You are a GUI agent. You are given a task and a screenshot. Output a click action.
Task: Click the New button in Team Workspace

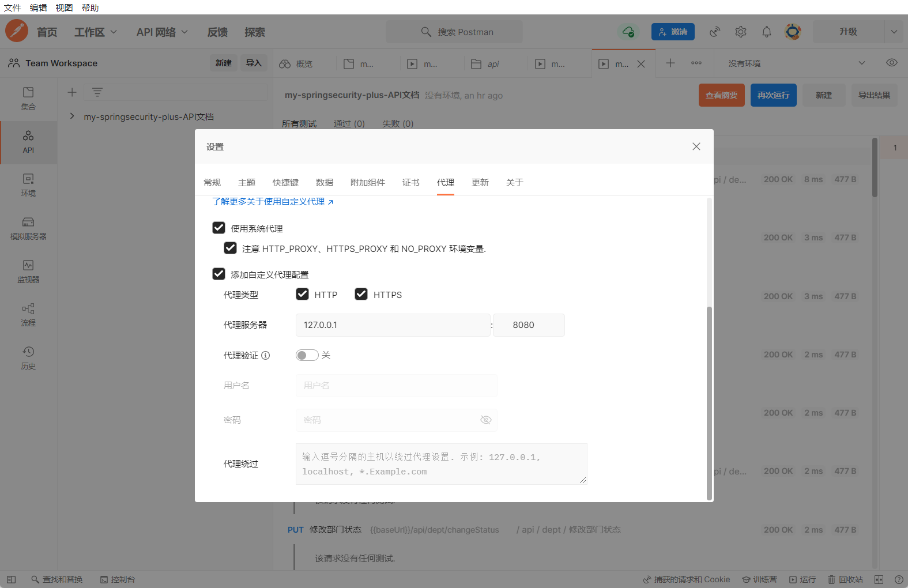[x=224, y=63]
